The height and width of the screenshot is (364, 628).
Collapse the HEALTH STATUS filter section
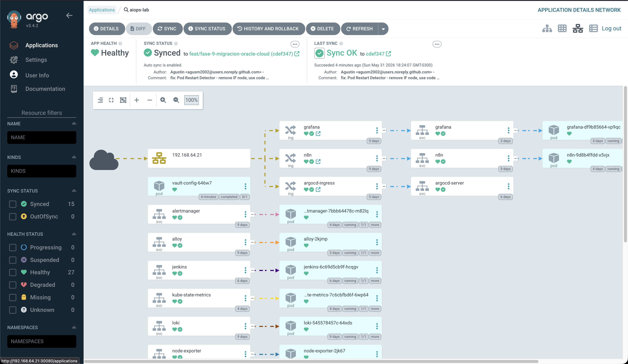74,234
